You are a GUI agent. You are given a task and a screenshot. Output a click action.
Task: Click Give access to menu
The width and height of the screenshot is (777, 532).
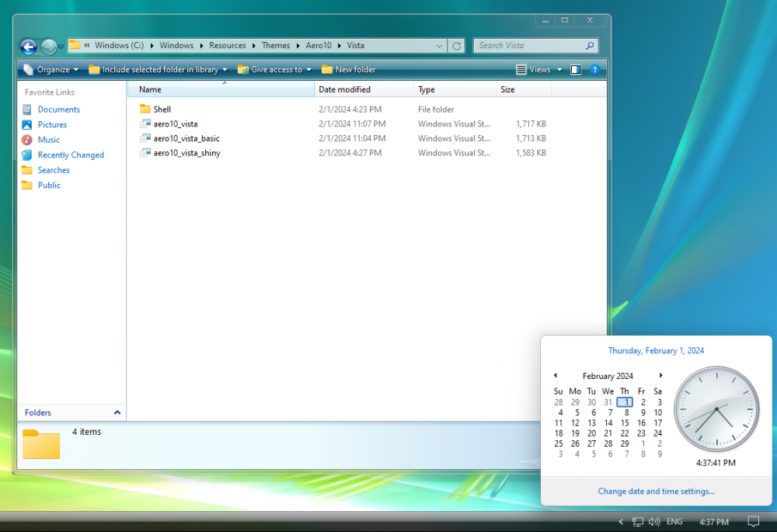click(x=274, y=70)
